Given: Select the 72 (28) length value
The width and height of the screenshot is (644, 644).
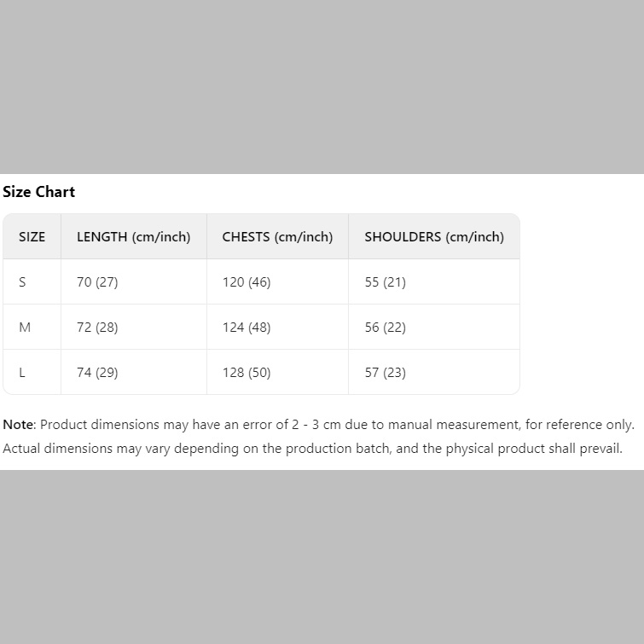Looking at the screenshot, I should coord(97,328).
